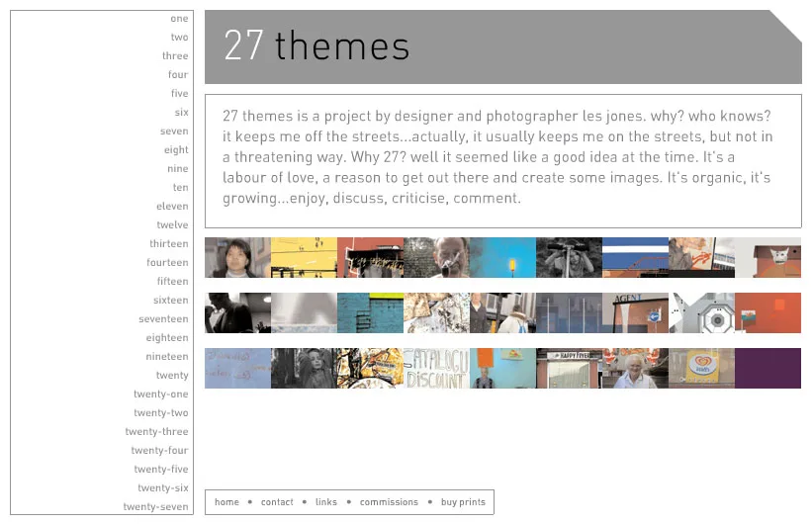Image resolution: width=812 pixels, height=525 pixels.
Task: Select the blue and white striped thumbnail
Action: 635,257
